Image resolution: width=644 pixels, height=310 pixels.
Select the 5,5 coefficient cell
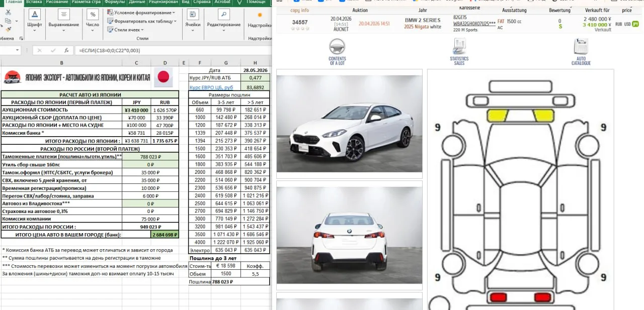[x=255, y=274]
